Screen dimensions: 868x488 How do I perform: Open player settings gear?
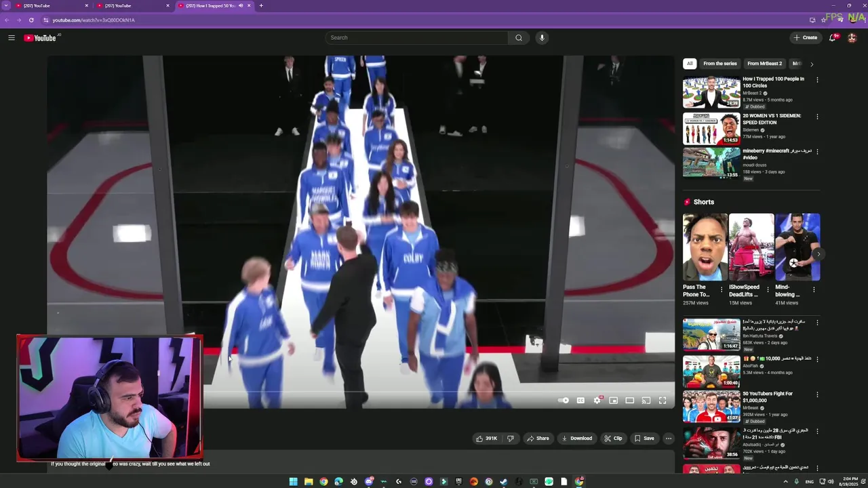point(597,401)
